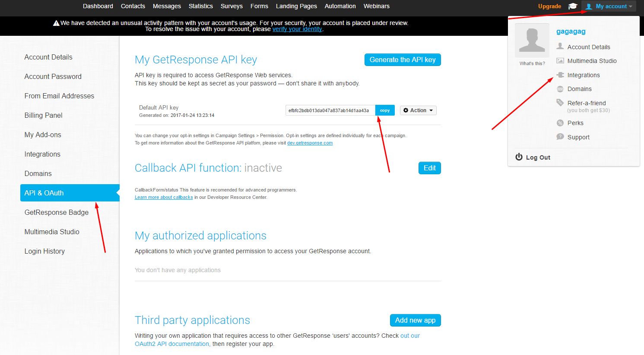644x355 pixels.
Task: Click the My GetResponse API key heading
Action: coord(196,60)
